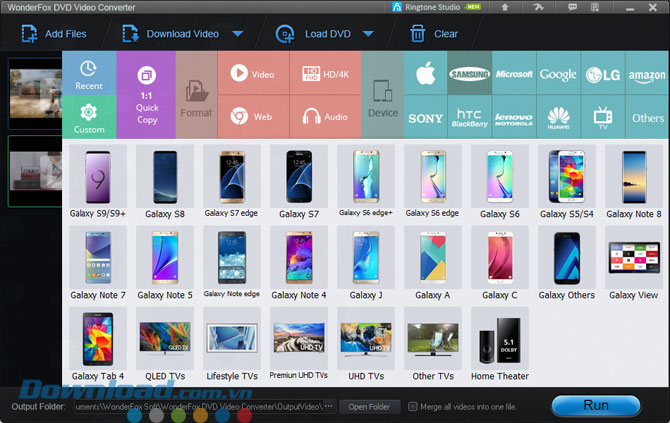Select the TV device category
The width and height of the screenshot is (670, 423).
click(x=603, y=117)
